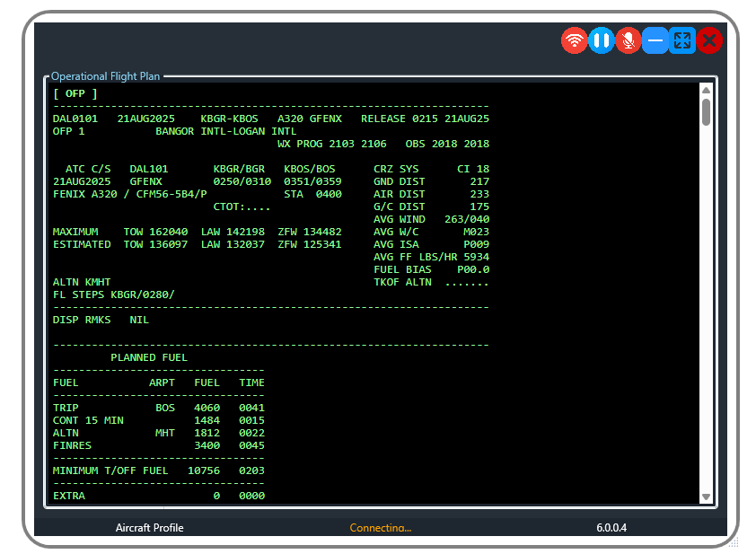Select the WX PROG 2103 2106 text
This screenshot has height=554, width=756.
pos(331,144)
